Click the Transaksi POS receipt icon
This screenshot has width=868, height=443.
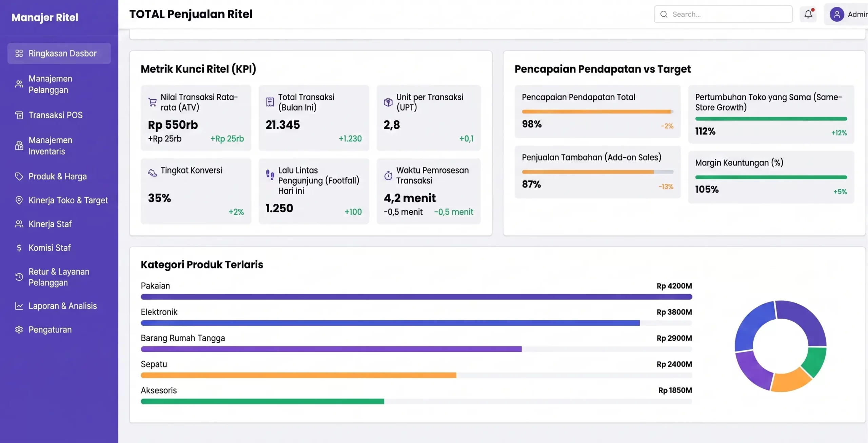pos(19,115)
